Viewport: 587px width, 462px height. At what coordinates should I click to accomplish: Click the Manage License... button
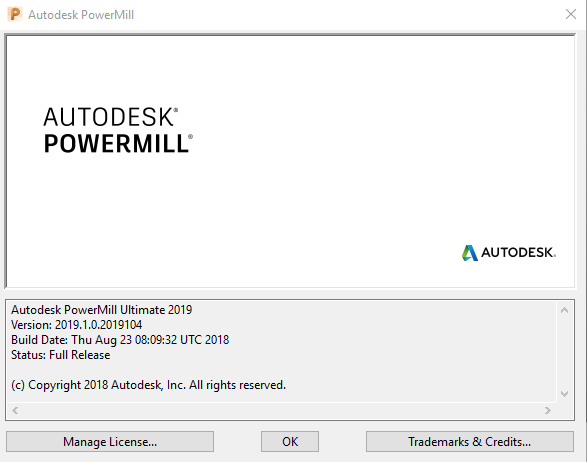tap(110, 441)
